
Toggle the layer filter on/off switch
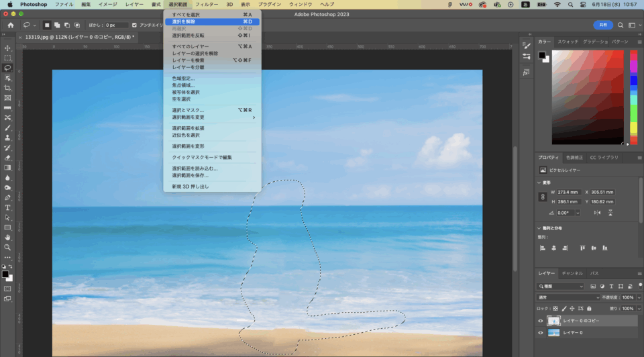(x=640, y=285)
